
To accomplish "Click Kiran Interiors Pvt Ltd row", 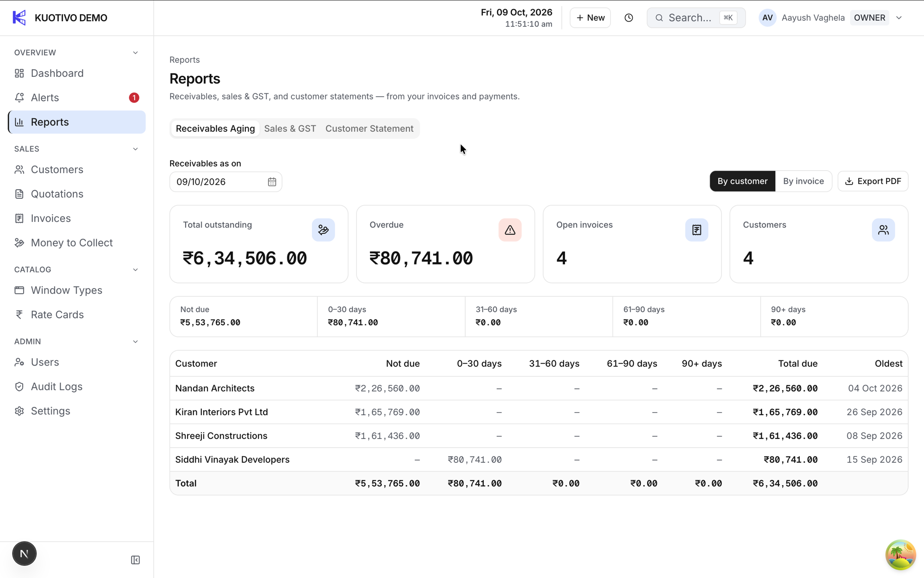I will [x=539, y=412].
